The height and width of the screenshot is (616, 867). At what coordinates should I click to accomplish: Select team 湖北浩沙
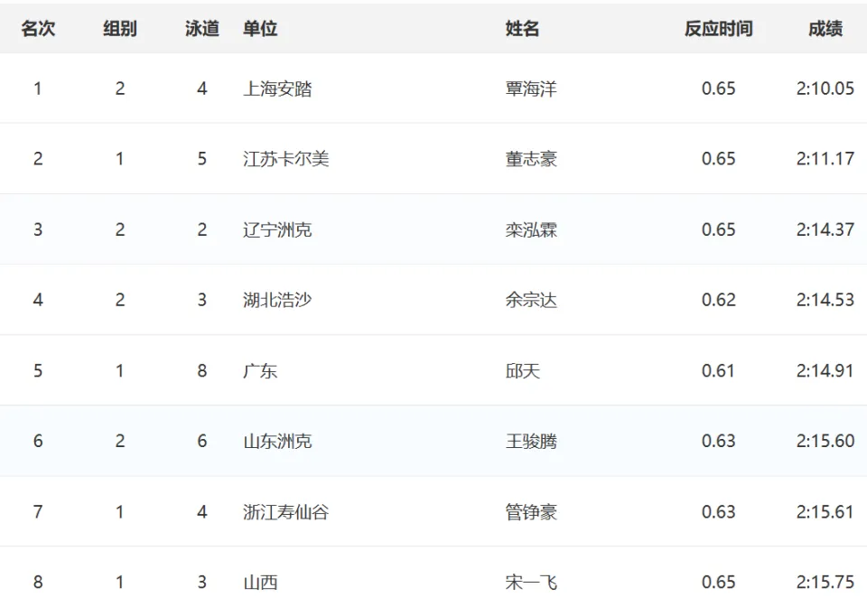[277, 300]
